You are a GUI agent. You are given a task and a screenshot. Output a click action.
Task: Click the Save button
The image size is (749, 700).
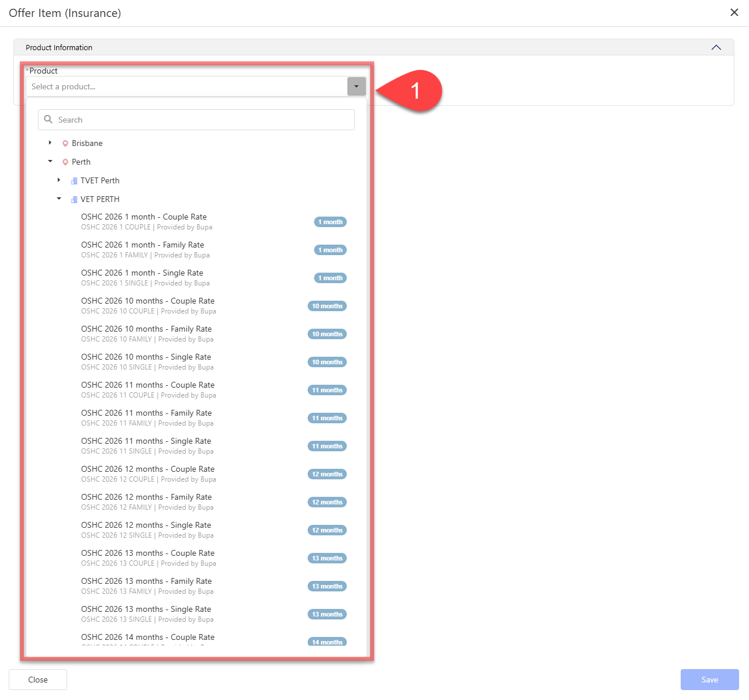tap(709, 680)
